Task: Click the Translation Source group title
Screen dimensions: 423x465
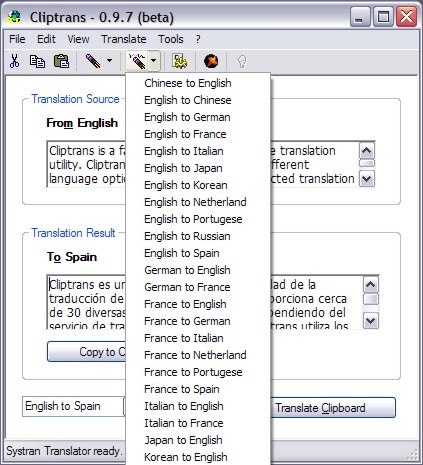Action: coord(75,99)
